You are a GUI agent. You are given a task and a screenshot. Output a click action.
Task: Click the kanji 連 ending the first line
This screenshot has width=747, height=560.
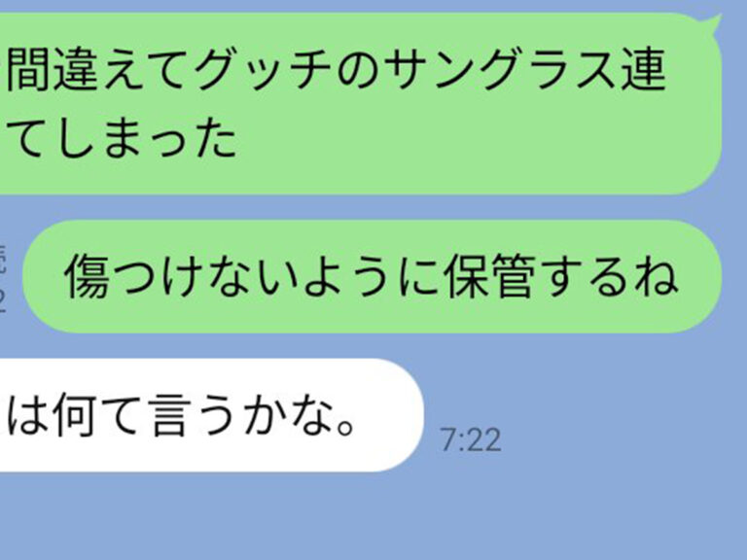pyautogui.click(x=643, y=71)
